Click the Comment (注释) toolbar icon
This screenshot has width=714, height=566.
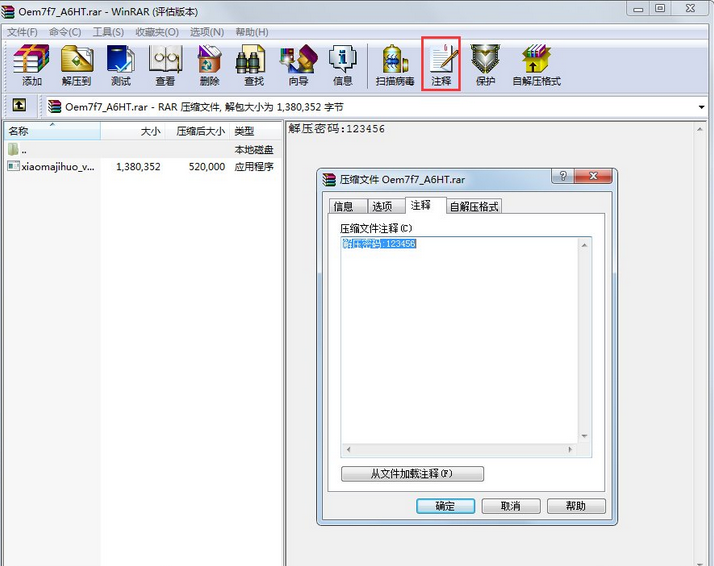(441, 65)
